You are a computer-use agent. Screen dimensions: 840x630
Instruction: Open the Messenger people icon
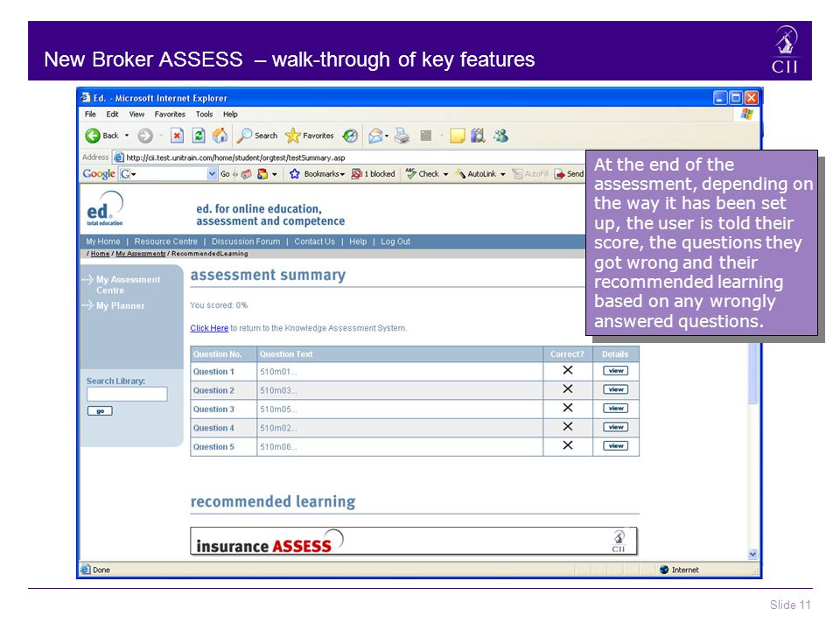[500, 136]
